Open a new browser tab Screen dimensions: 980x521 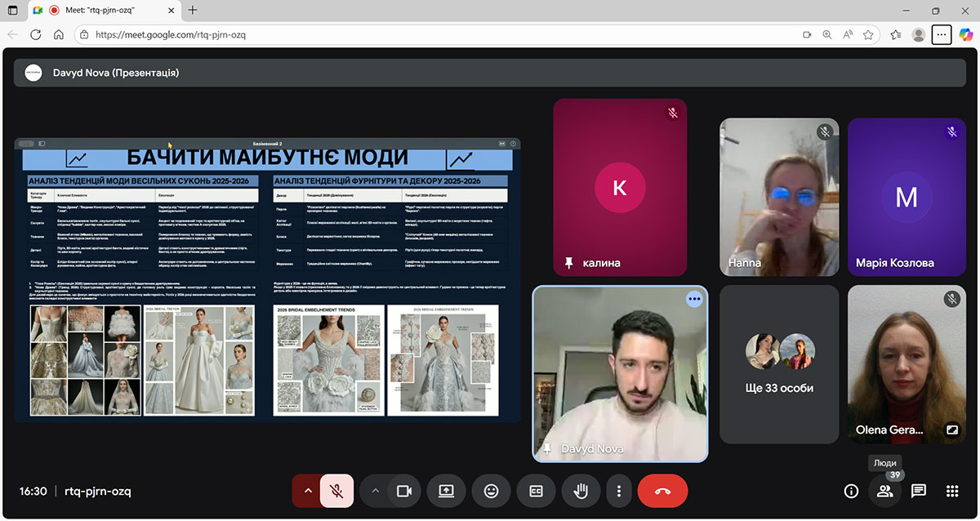pos(193,11)
